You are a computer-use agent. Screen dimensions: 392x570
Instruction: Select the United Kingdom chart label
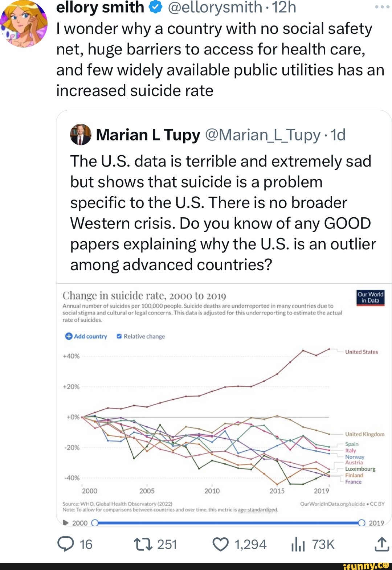pyautogui.click(x=364, y=434)
